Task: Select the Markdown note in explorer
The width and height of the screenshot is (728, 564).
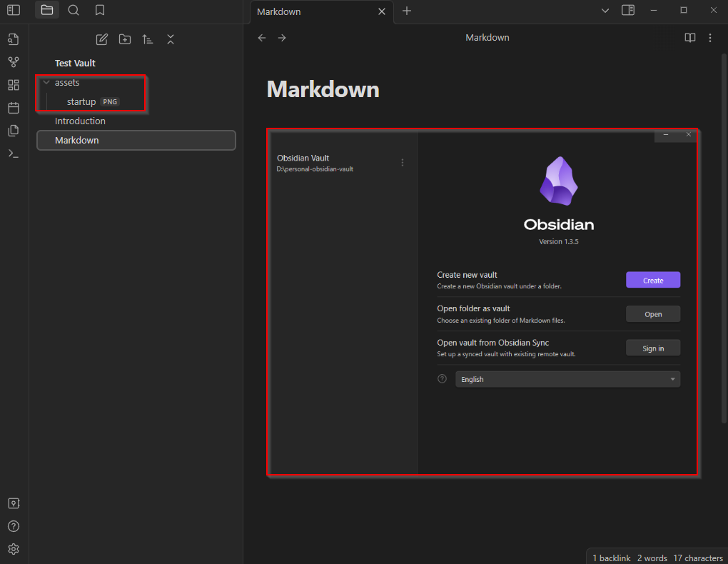Action: 136,141
